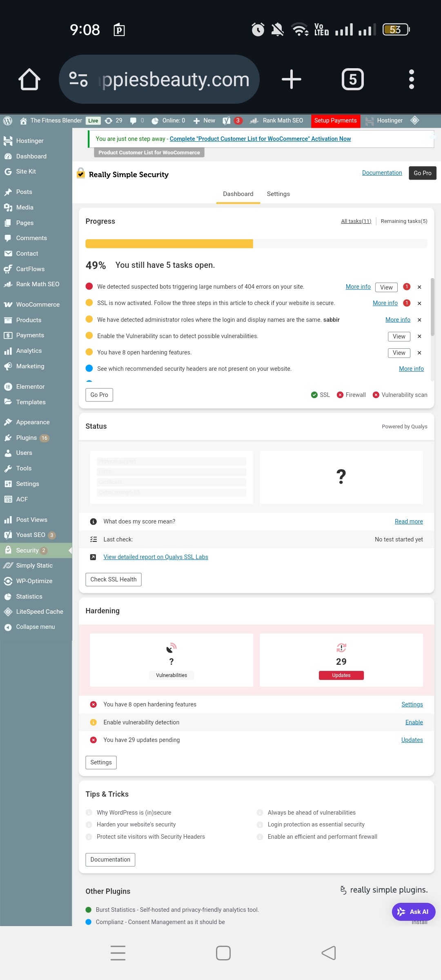
Task: Open the WordPress logo menu in the admin bar
Action: 8,120
